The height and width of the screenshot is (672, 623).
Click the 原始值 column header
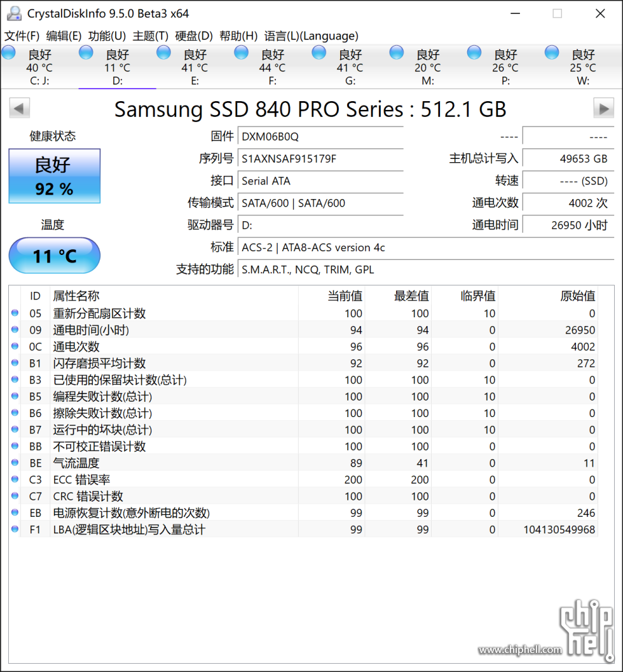click(x=547, y=296)
